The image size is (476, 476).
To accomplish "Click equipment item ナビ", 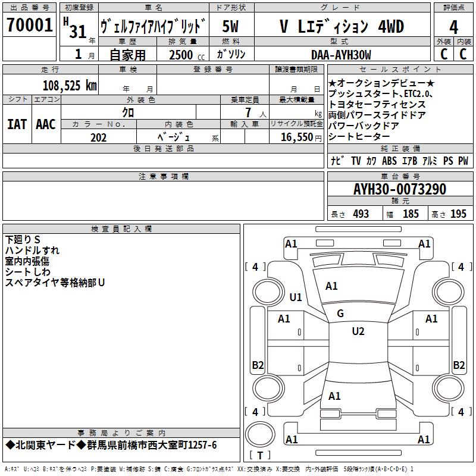I will pos(337,161).
